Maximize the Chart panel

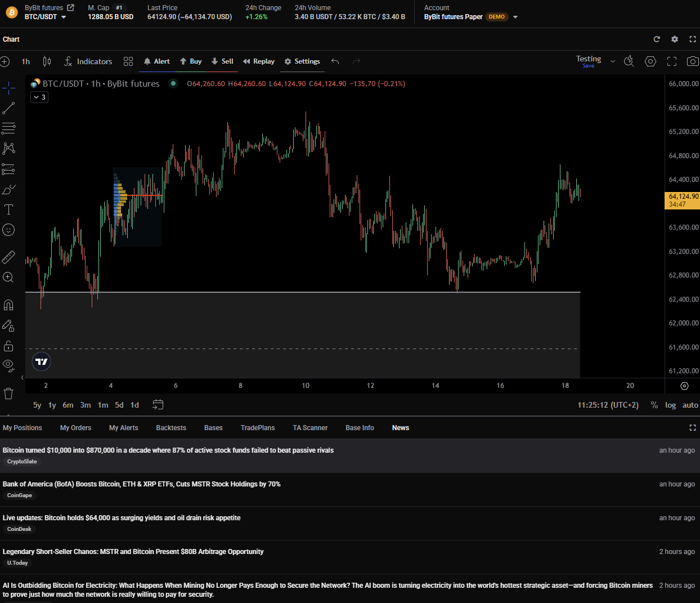[x=693, y=39]
